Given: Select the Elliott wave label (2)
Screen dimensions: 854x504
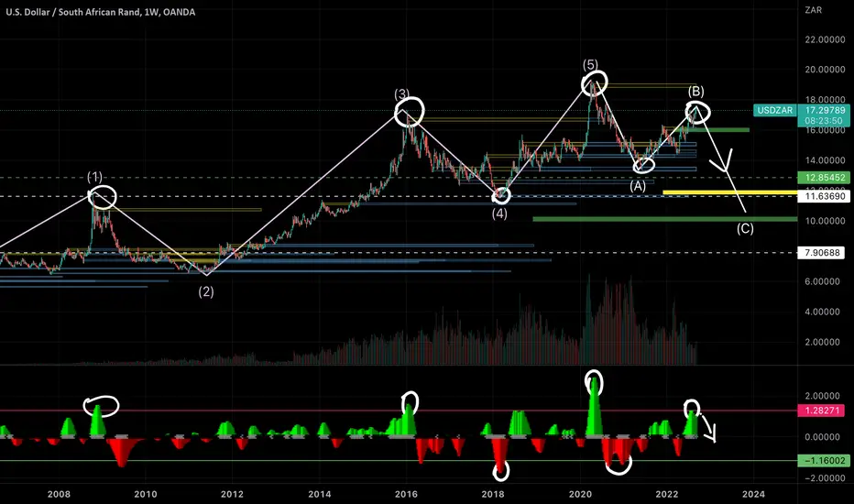Looking at the screenshot, I should click(x=206, y=291).
